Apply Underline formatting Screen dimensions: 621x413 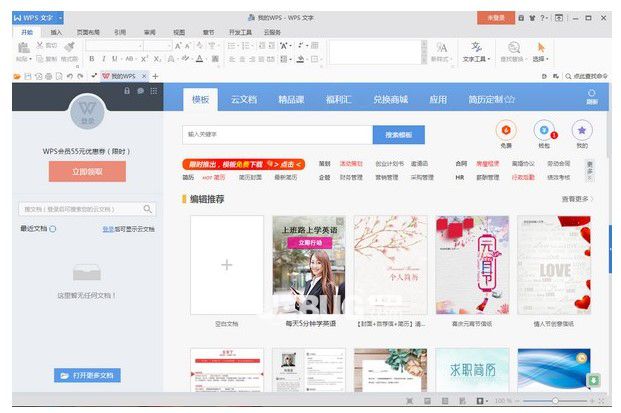(114, 59)
